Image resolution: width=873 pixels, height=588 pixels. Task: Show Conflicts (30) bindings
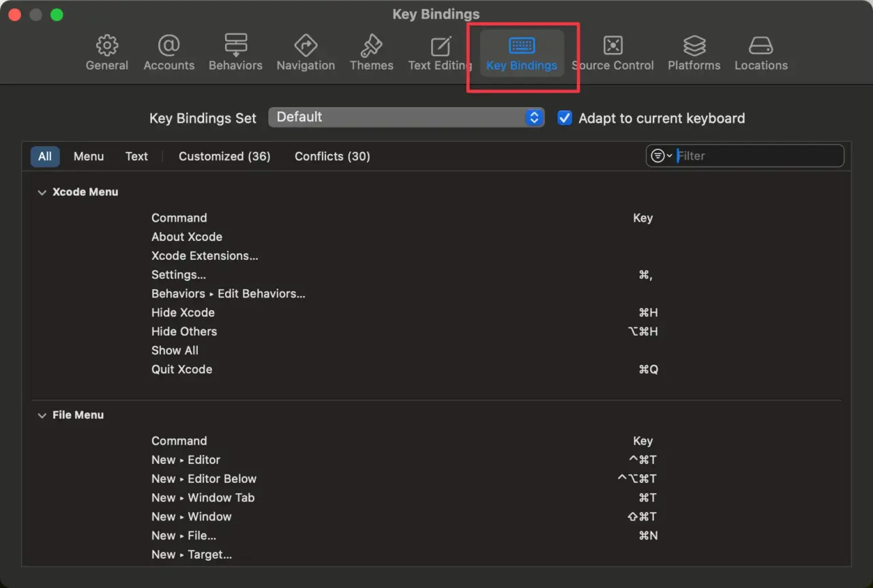(x=332, y=156)
